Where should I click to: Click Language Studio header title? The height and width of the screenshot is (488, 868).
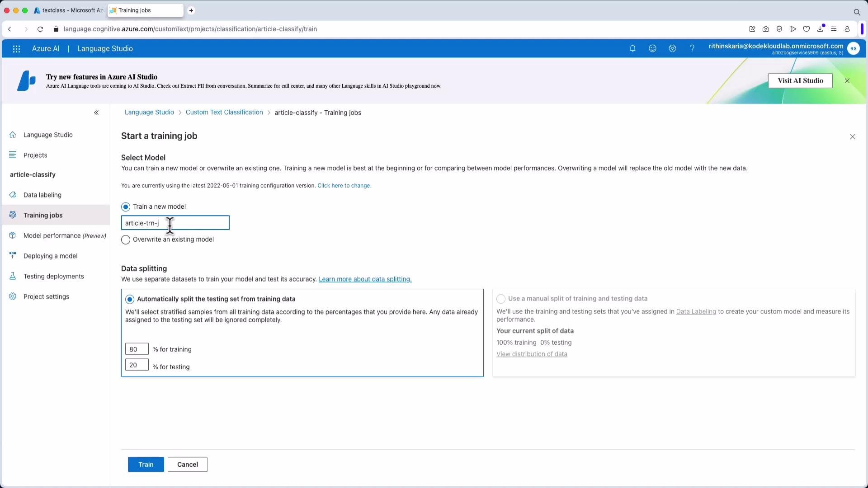click(x=105, y=49)
